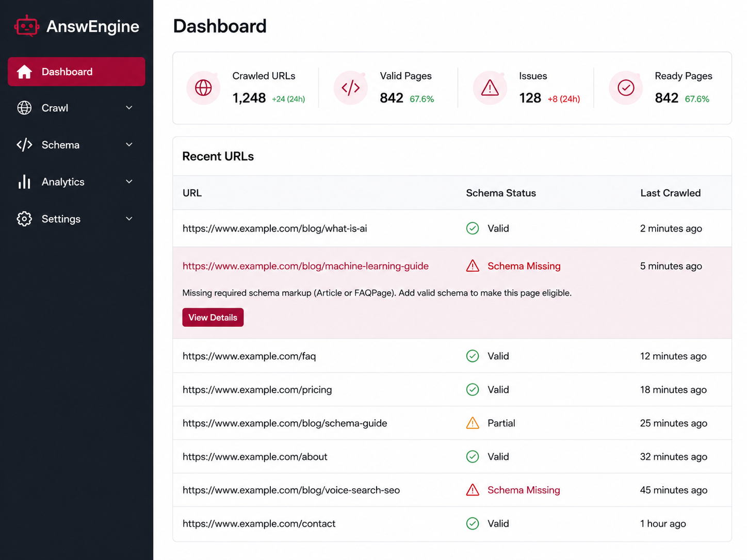Image resolution: width=747 pixels, height=560 pixels.
Task: Open the example.com/contact URL
Action: coord(259,524)
